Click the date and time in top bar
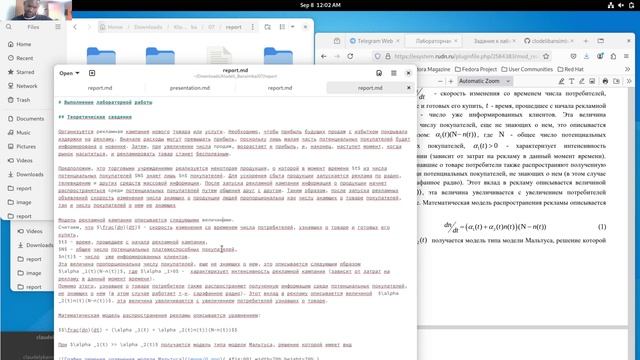 (320, 5)
